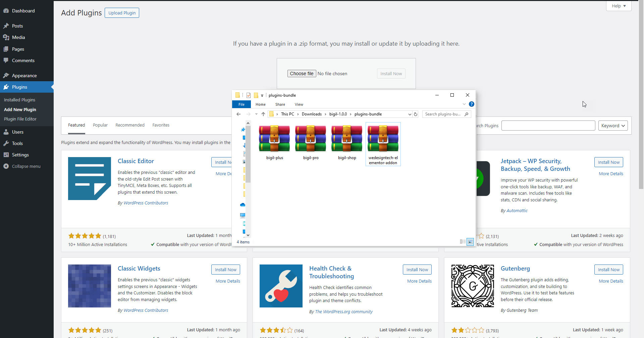
Task: Switch to the Popular plugins tab
Action: (100, 125)
